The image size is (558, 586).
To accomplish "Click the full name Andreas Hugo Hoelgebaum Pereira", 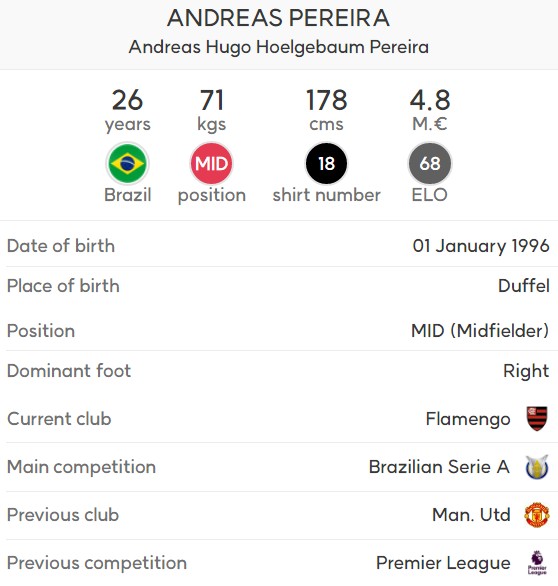I will point(278,47).
